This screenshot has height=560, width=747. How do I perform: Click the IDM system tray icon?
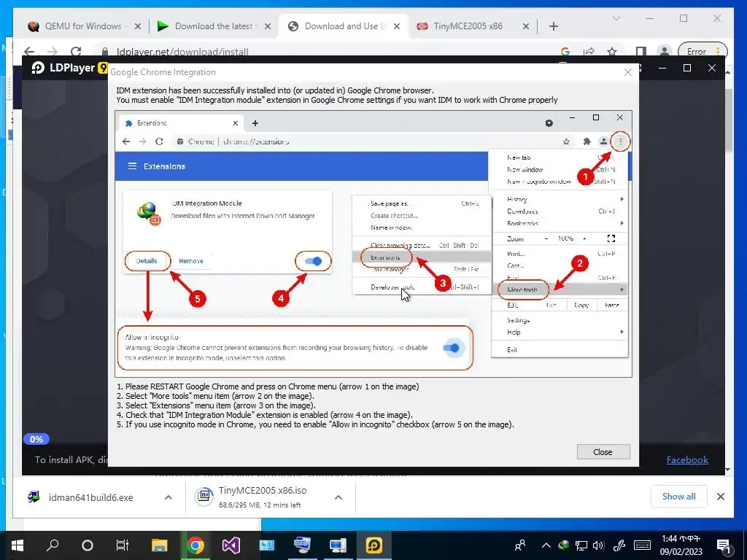[564, 545]
